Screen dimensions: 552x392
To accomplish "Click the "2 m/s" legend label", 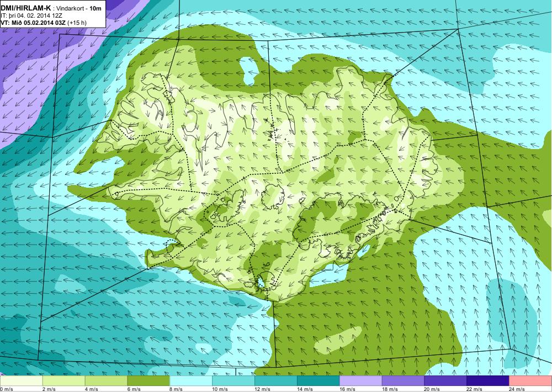I will click(x=49, y=389).
